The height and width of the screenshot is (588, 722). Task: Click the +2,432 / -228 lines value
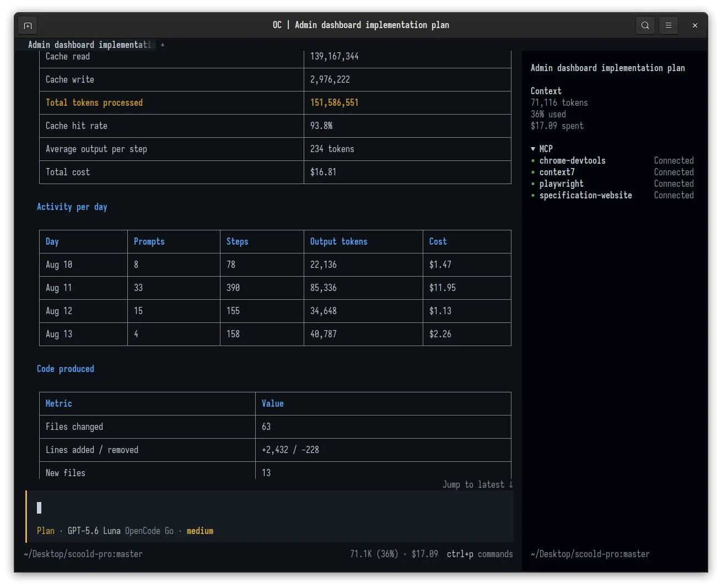point(290,450)
